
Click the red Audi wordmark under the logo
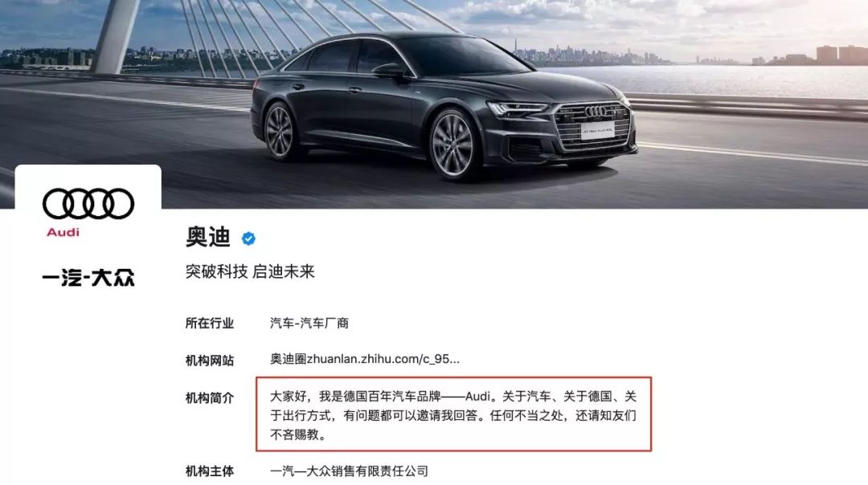click(x=63, y=232)
